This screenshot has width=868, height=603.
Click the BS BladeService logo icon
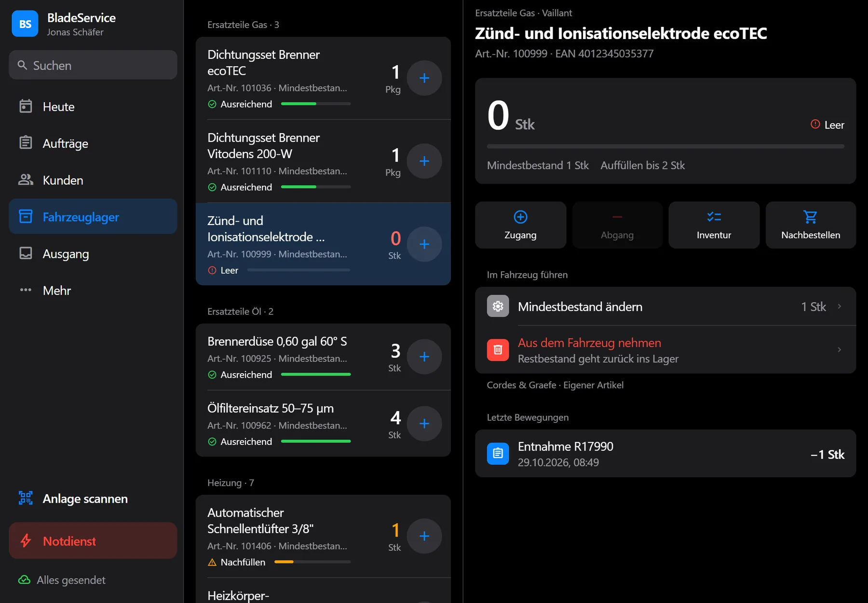tap(25, 24)
